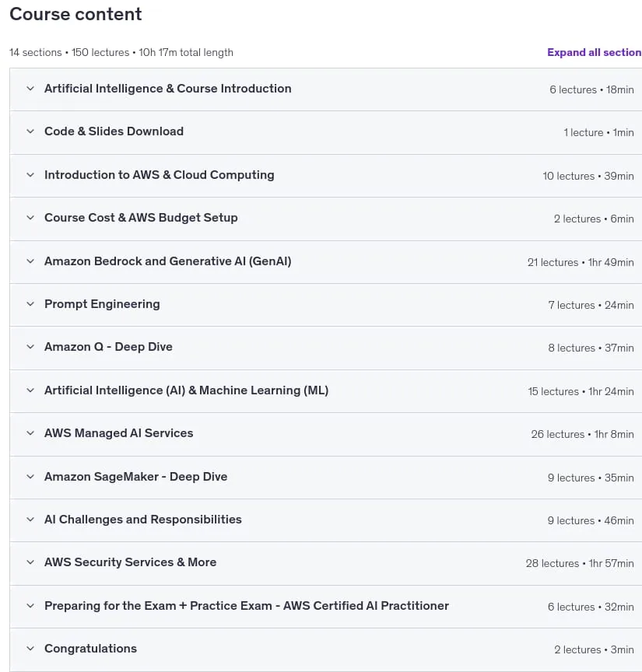Screen dimensions: 642x672
Task: Click chevron beside Course Cost & AWS Budget Setup
Action: click(x=30, y=218)
